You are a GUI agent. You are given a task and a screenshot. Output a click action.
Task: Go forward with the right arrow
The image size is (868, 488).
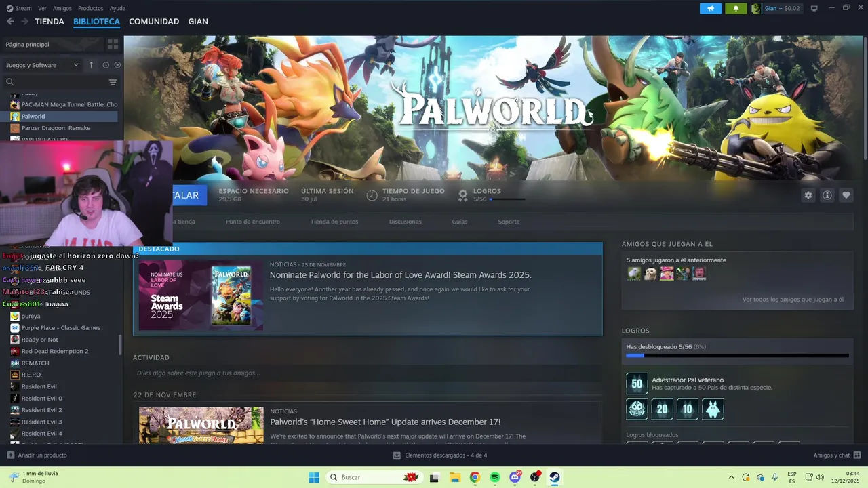pos(24,22)
